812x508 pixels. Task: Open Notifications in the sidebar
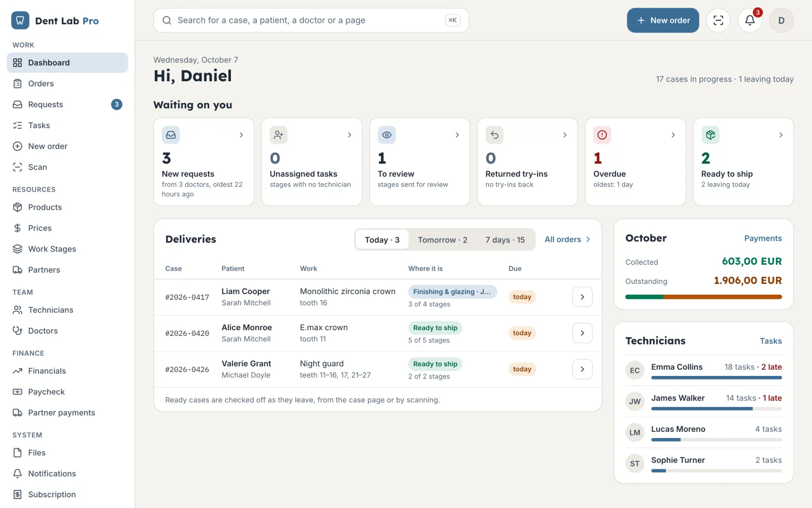[x=67, y=473]
